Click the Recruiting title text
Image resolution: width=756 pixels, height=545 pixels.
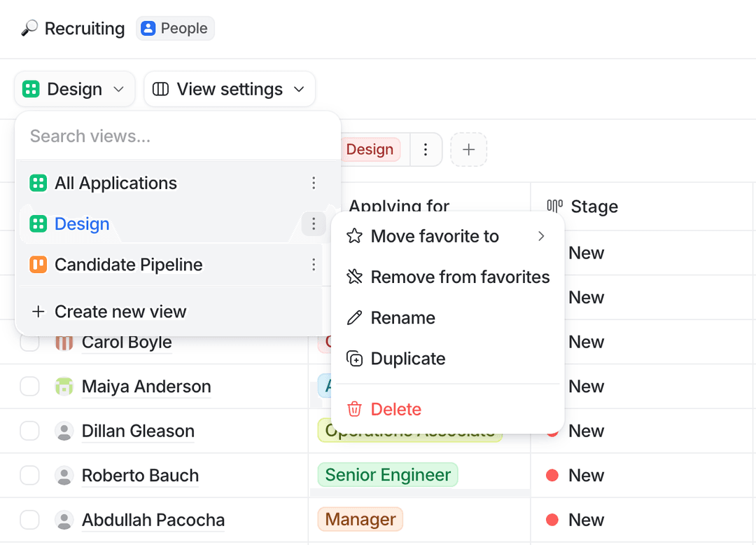pos(85,29)
